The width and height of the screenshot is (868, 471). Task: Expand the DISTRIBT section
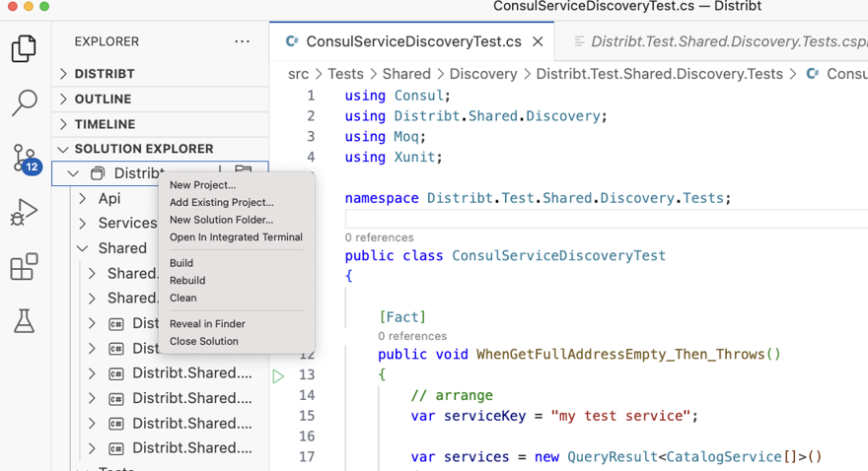[63, 74]
